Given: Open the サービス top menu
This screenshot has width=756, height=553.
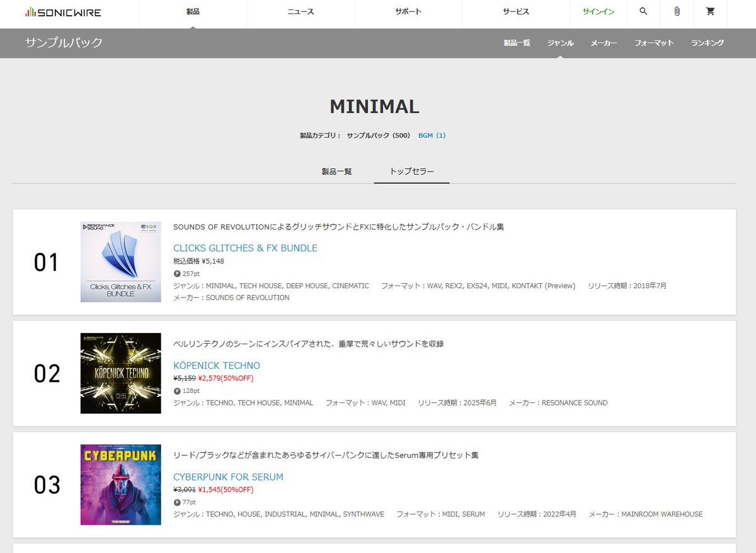Looking at the screenshot, I should tap(516, 12).
